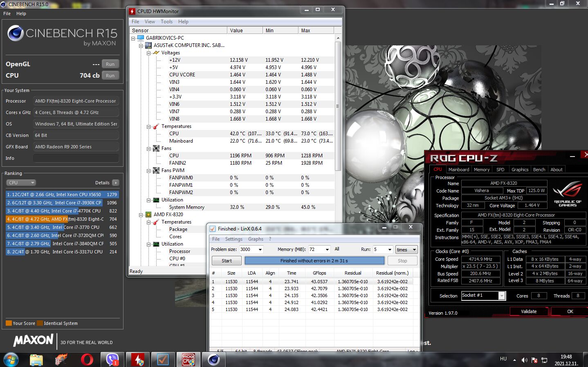Click the Cinebench R15 sphere logo
Screen dimensions: 588x367
pos(16,33)
